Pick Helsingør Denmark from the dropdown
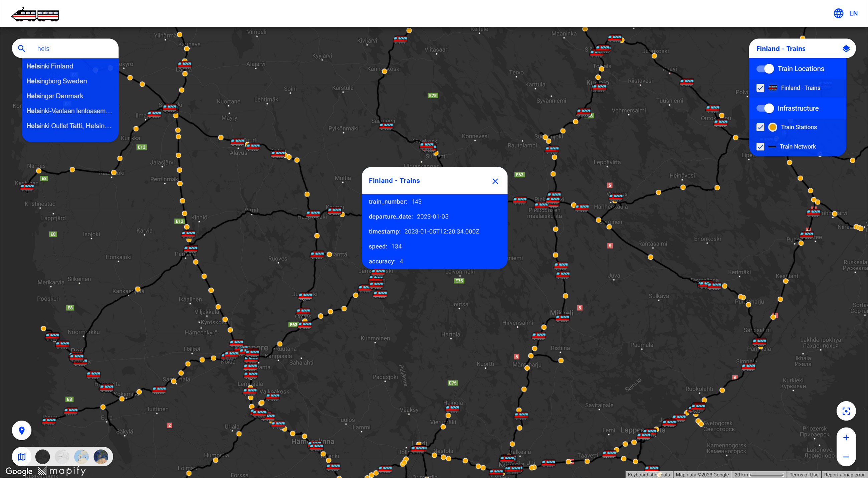Viewport: 868px width, 478px height. 55,96
